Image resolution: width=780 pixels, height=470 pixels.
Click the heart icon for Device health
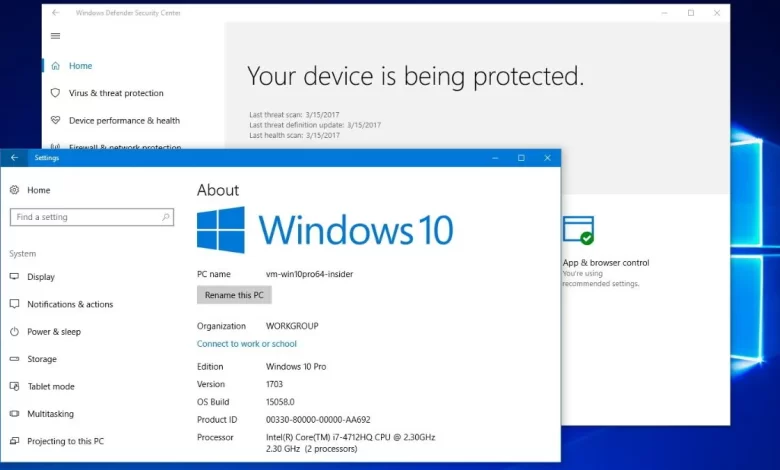[x=56, y=120]
